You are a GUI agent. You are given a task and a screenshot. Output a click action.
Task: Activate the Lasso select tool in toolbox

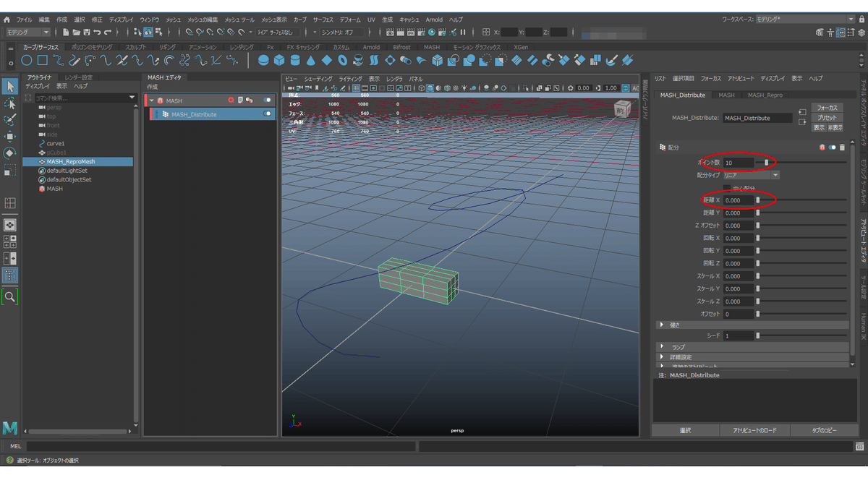[10, 103]
